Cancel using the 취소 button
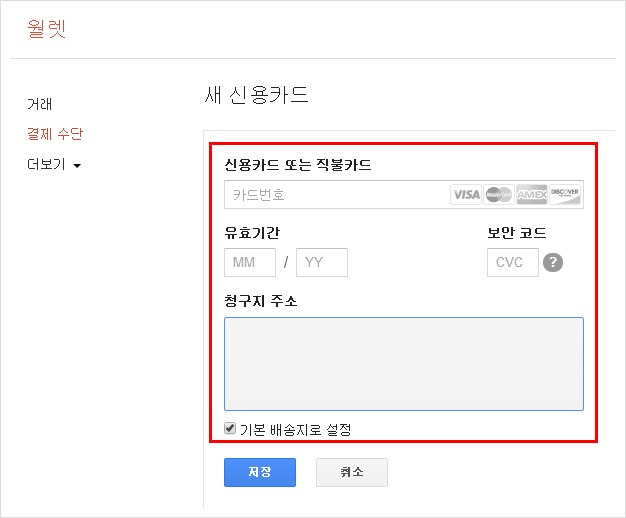Screen dimensions: 626x518 tap(352, 472)
